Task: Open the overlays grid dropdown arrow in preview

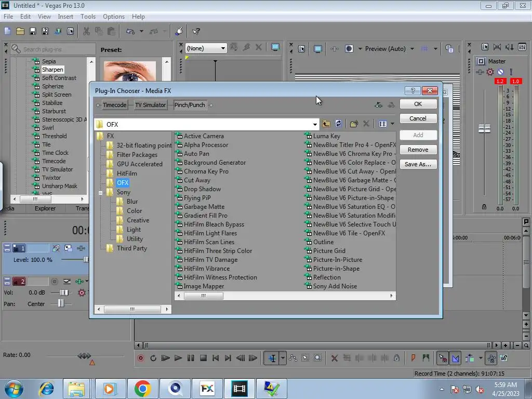Action: click(x=435, y=48)
